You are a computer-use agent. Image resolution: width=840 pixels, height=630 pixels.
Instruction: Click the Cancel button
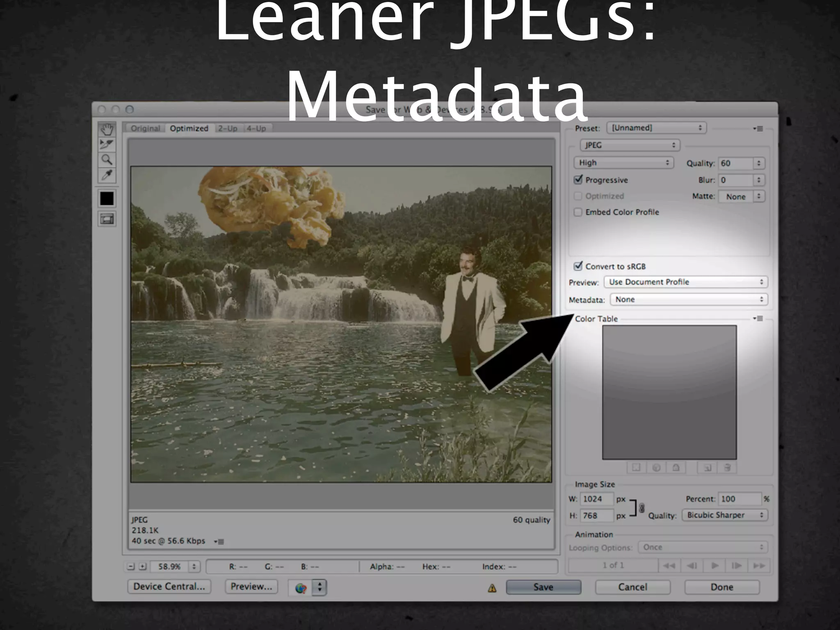[x=632, y=587]
